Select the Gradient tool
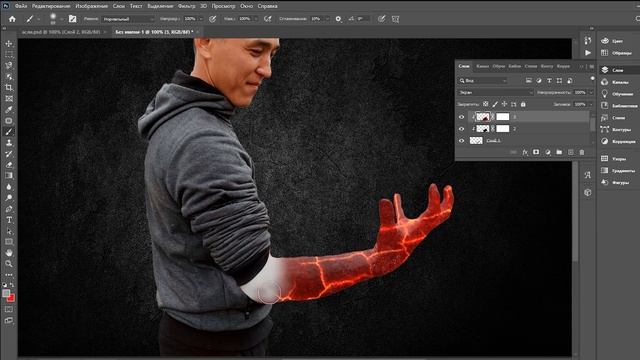The image size is (640, 360). point(9,176)
